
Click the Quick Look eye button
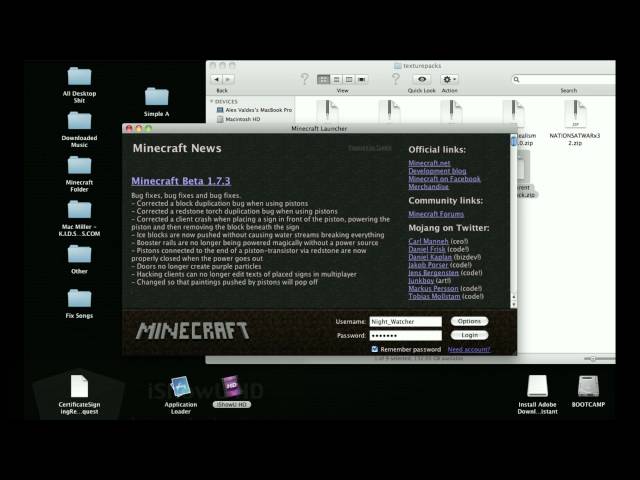point(422,79)
